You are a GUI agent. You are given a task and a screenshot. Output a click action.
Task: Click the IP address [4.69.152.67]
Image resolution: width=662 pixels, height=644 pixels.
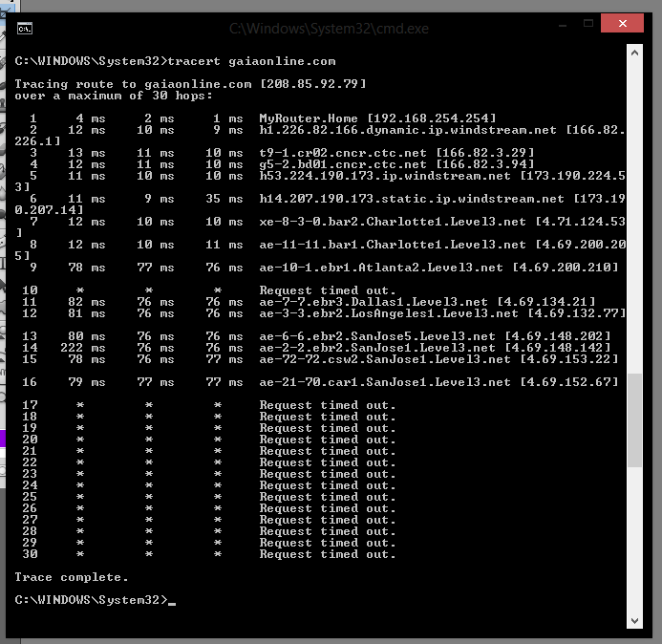(x=569, y=382)
